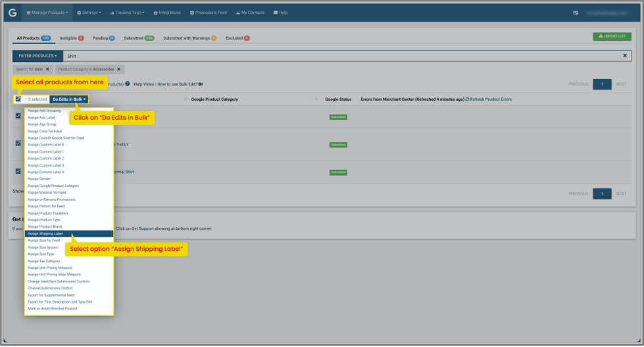
Task: Click bottom NEXT pagination button
Action: tap(622, 194)
